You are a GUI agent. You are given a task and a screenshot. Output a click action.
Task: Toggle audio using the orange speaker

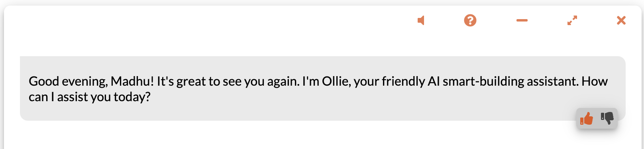point(421,20)
